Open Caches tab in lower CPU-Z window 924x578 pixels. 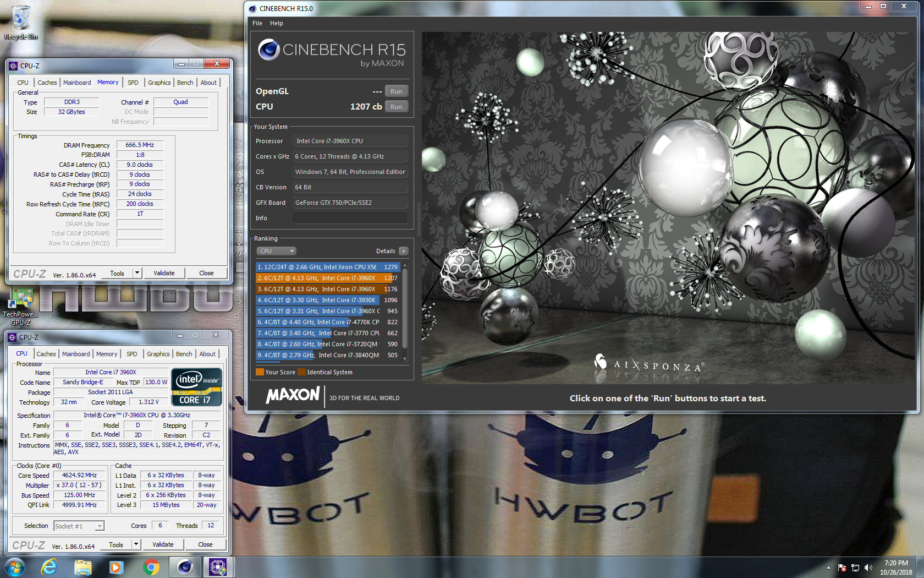pos(46,354)
